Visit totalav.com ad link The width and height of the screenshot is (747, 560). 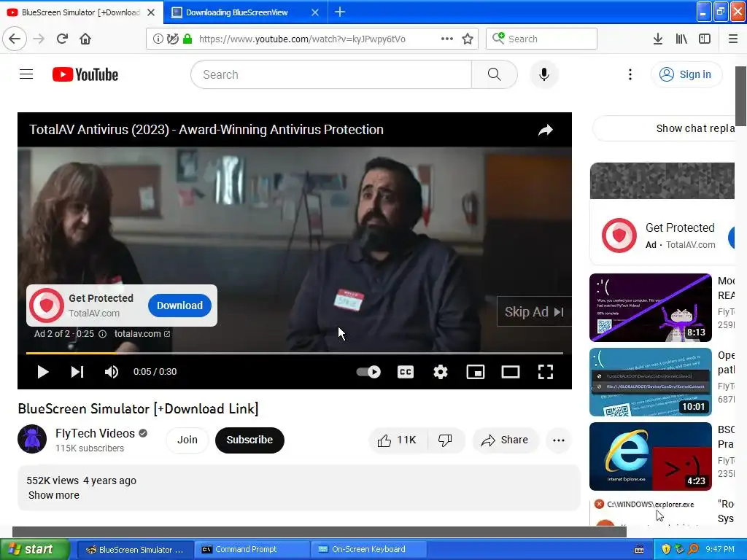(142, 334)
